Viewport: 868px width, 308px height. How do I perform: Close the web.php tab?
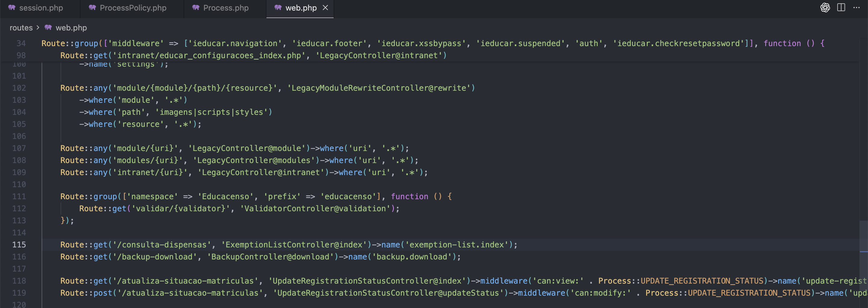[x=325, y=8]
